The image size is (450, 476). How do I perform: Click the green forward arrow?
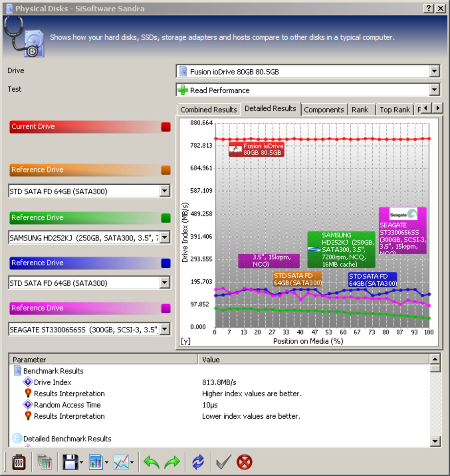click(x=172, y=462)
